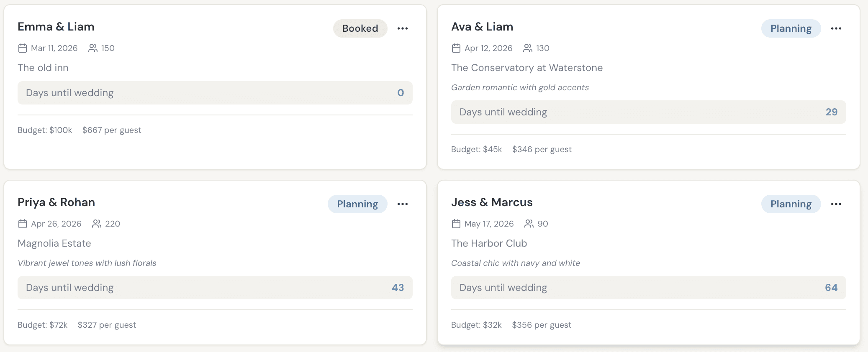This screenshot has height=352, width=868.
Task: Click the guests icon next to 90
Action: (x=529, y=224)
